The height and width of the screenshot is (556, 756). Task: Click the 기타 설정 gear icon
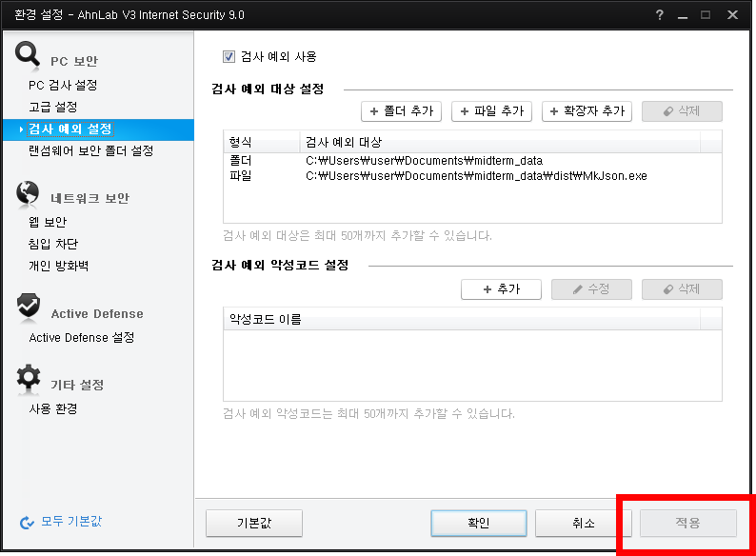(29, 377)
